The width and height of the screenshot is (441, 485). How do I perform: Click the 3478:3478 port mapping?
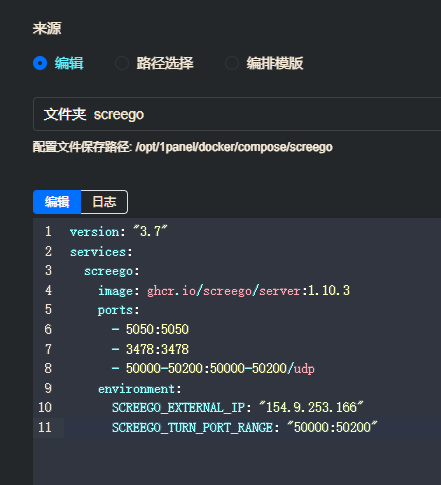tap(157, 349)
